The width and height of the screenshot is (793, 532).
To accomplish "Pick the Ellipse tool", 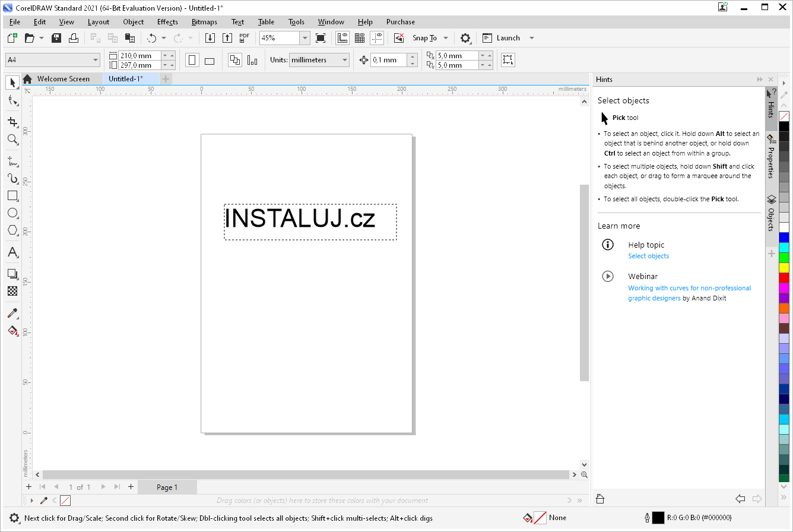I will pos(12,213).
